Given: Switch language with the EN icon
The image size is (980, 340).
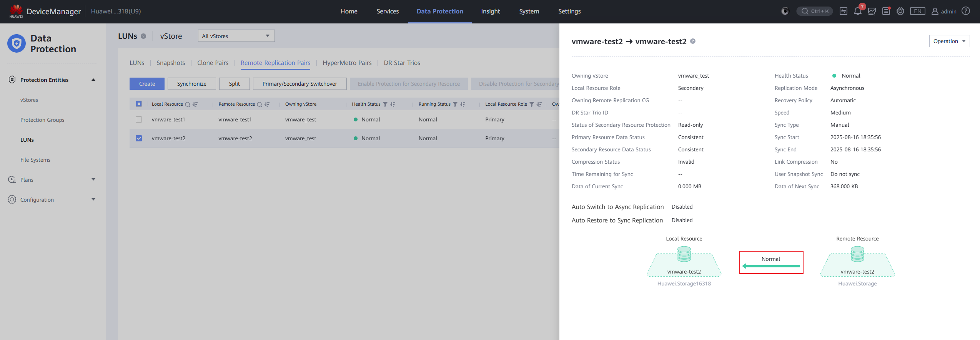Looking at the screenshot, I should pyautogui.click(x=917, y=11).
